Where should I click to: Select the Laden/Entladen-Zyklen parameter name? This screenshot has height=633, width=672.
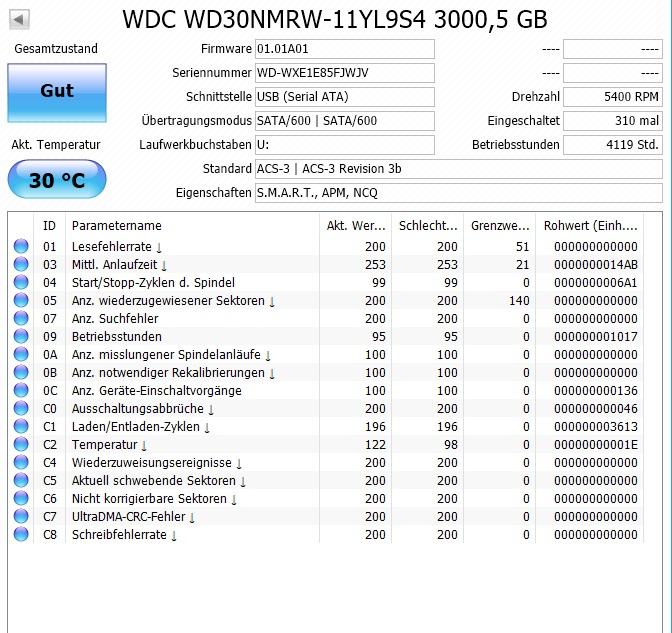pyautogui.click(x=135, y=427)
